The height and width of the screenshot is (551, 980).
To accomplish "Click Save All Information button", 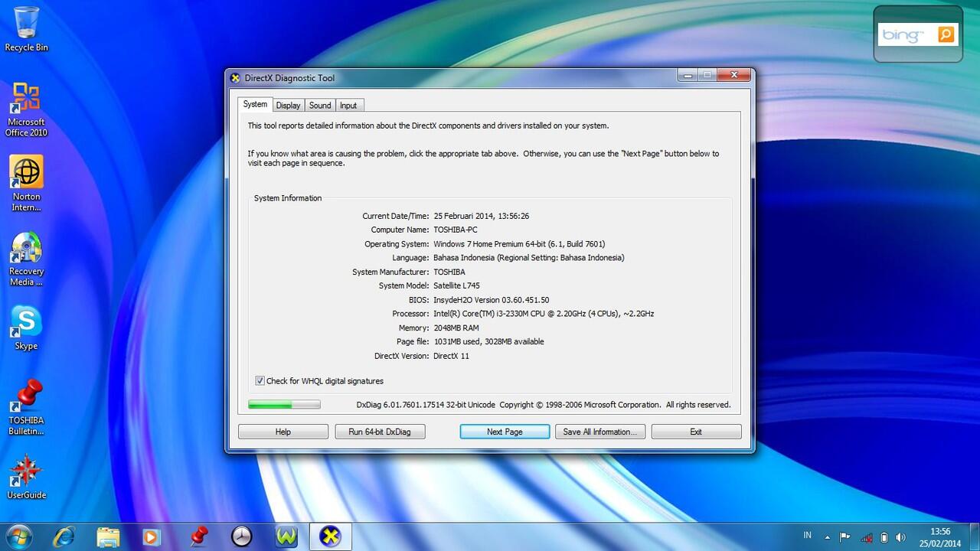I will (600, 432).
